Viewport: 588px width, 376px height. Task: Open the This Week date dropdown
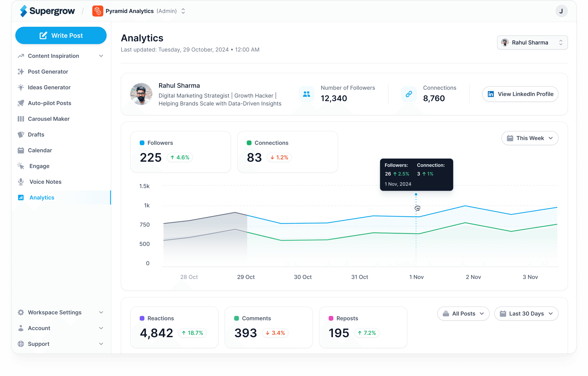pyautogui.click(x=530, y=138)
